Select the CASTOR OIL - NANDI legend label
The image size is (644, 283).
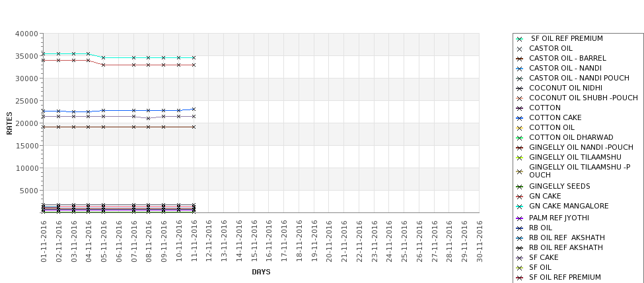pyautogui.click(x=565, y=68)
